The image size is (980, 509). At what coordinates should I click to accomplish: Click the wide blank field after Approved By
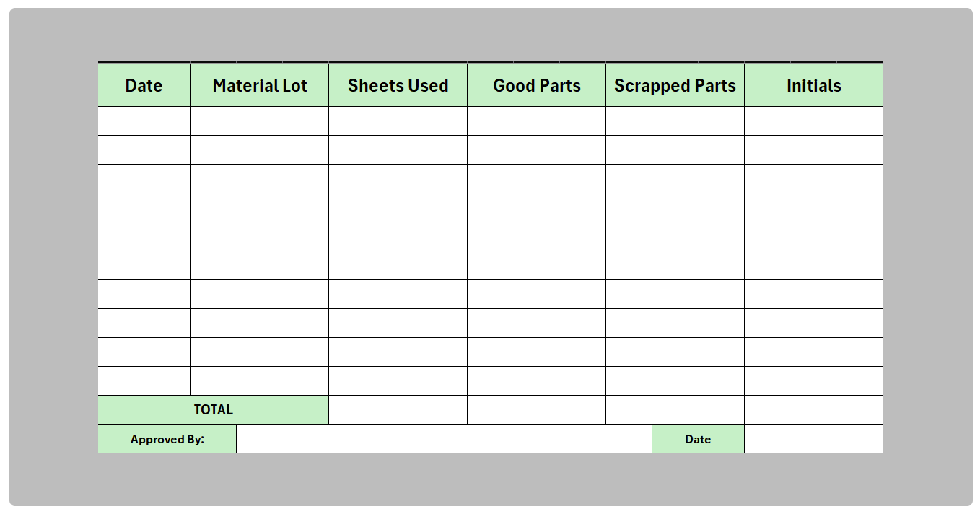tap(444, 439)
